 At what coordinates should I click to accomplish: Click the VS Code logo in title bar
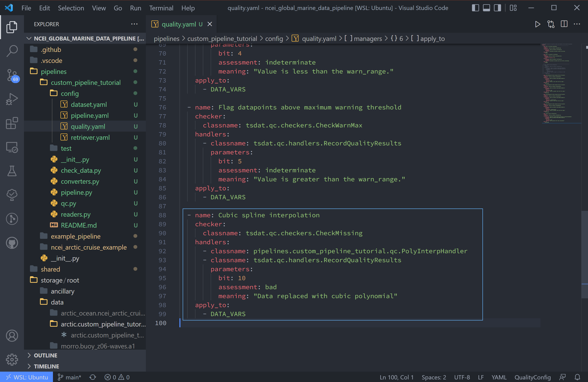pyautogui.click(x=9, y=8)
